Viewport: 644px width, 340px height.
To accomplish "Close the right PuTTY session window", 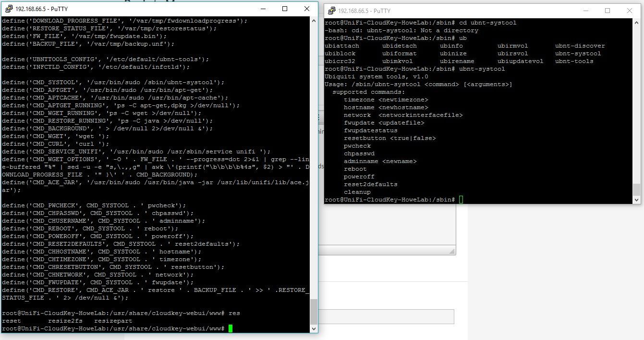I will point(630,11).
